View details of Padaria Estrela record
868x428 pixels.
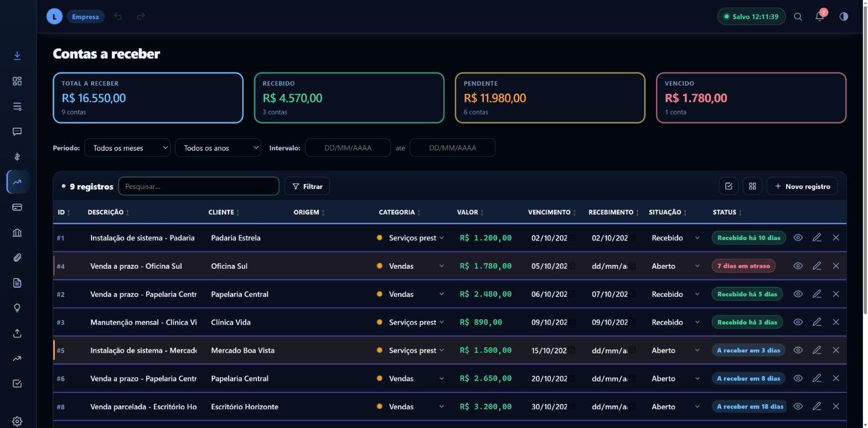pos(798,238)
